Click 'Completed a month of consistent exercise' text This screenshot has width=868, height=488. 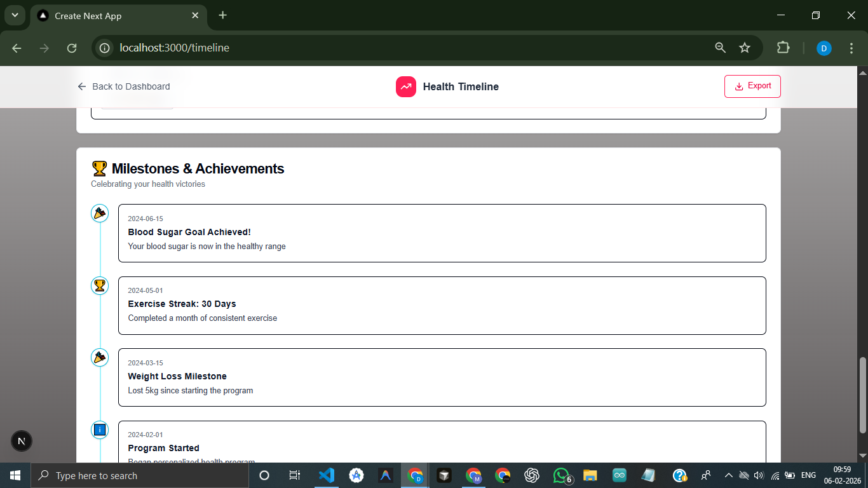[202, 318]
